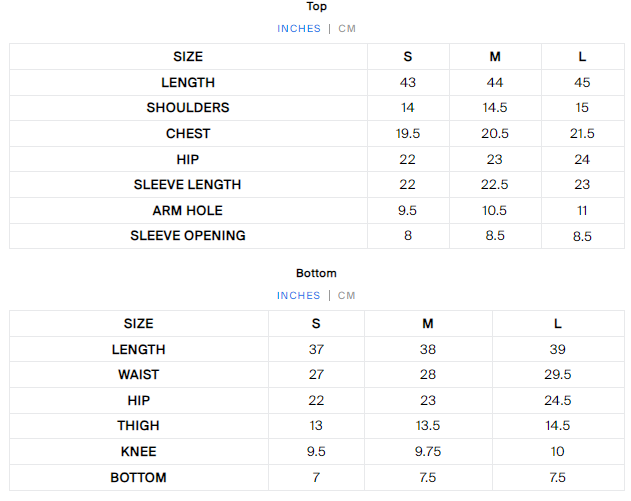Select the chest value 19.5 cell
Screen dimensions: 631x501
(408, 134)
